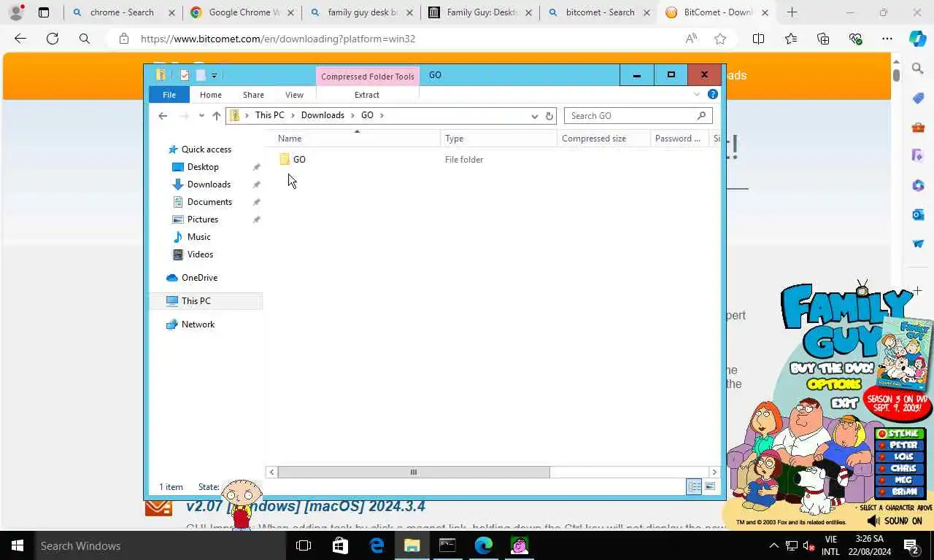This screenshot has height=560, width=934.
Task: Sort by Compressed size column
Action: (603, 139)
